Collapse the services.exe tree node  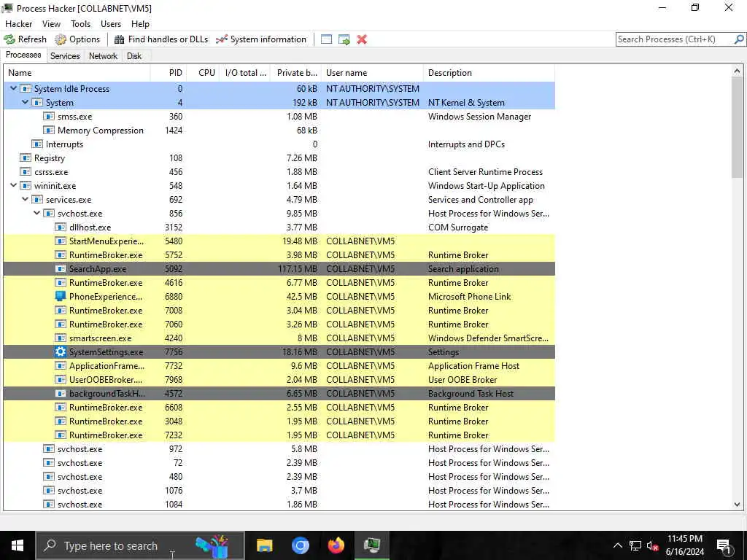26,199
